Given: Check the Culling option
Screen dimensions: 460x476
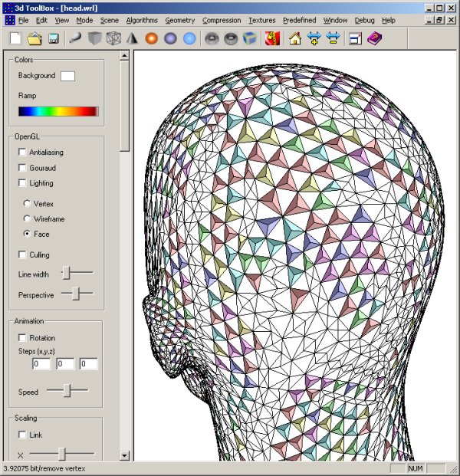Looking at the screenshot, I should click(x=22, y=254).
